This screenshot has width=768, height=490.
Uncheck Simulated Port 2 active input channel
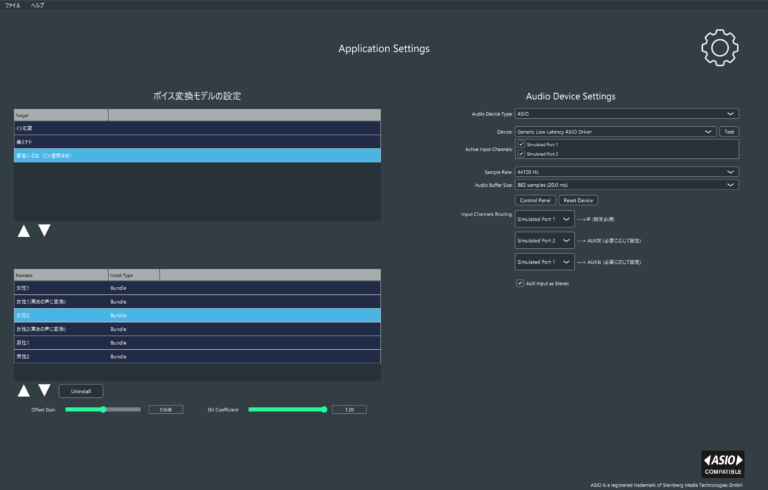[522, 154]
